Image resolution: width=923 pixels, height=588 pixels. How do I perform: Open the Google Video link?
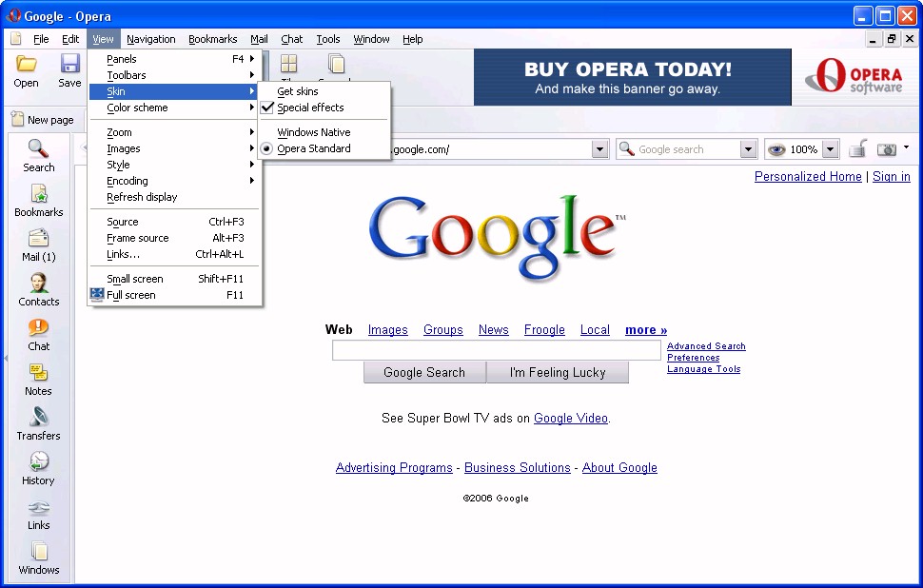coord(570,419)
